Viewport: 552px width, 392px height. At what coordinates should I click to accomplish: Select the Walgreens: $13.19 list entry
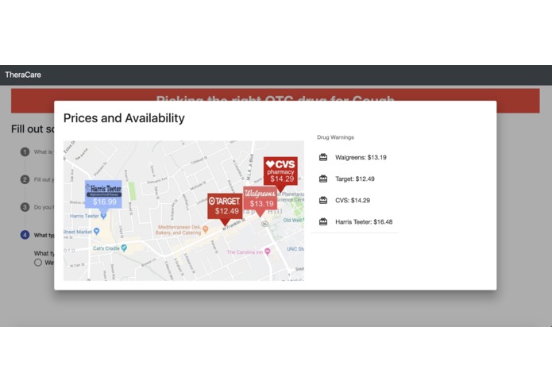click(355, 157)
